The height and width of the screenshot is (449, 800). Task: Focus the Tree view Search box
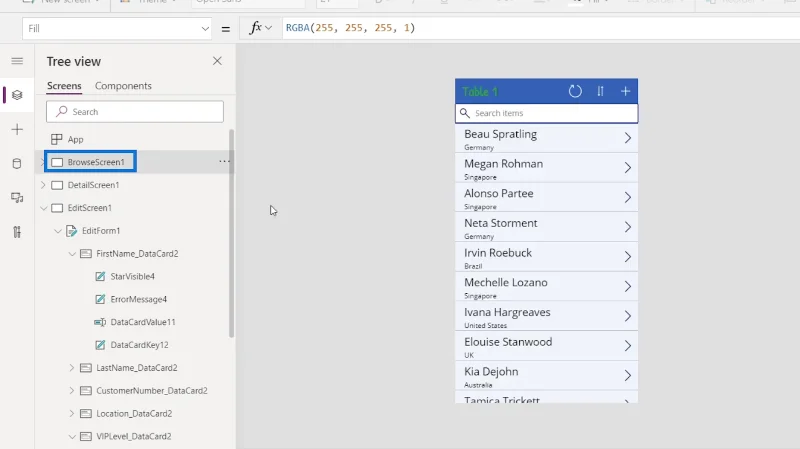click(135, 112)
